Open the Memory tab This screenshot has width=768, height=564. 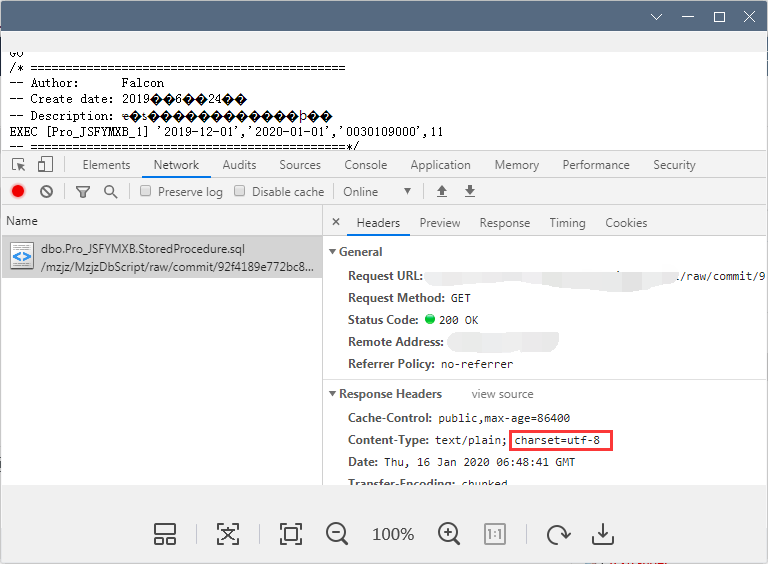pyautogui.click(x=517, y=165)
